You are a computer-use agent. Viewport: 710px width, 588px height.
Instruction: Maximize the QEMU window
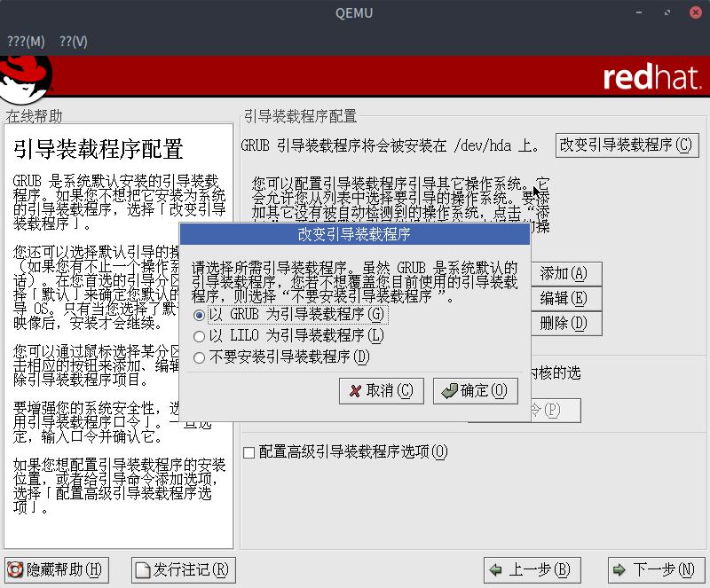pos(667,12)
